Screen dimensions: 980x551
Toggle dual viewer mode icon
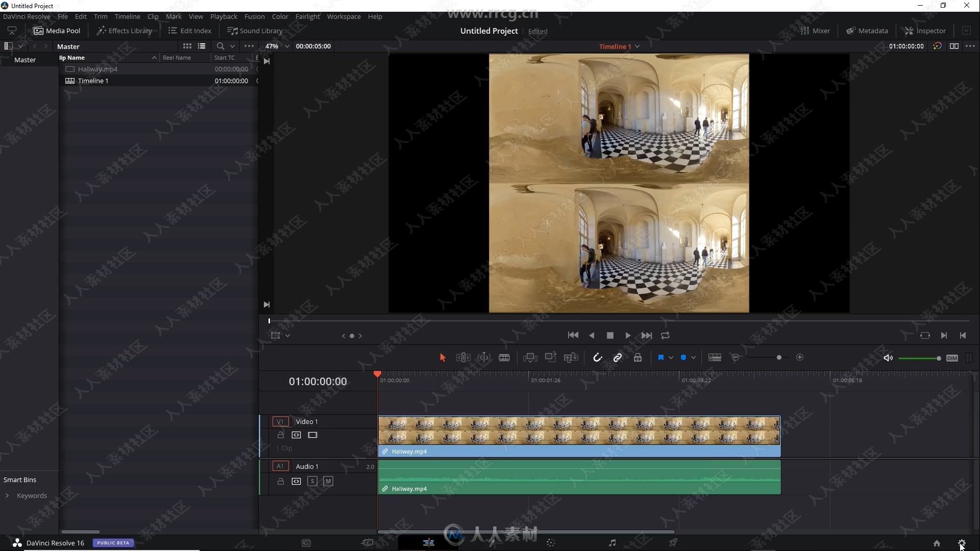954,46
